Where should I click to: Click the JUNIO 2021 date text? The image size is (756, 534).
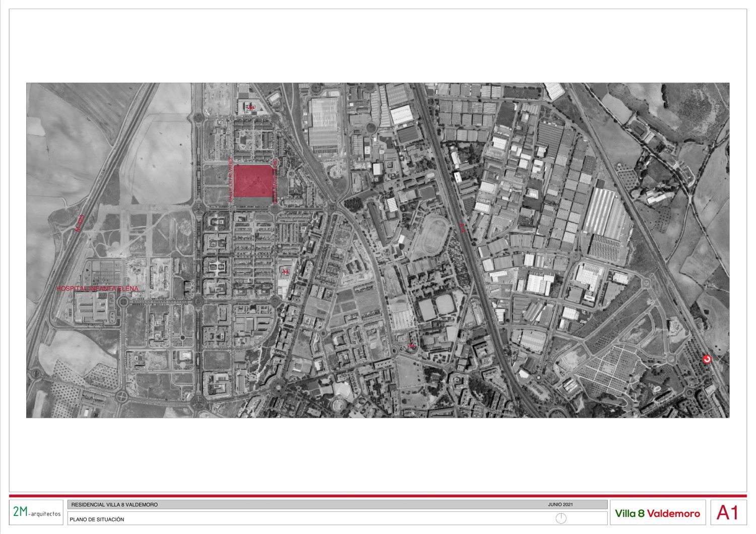(x=560, y=504)
